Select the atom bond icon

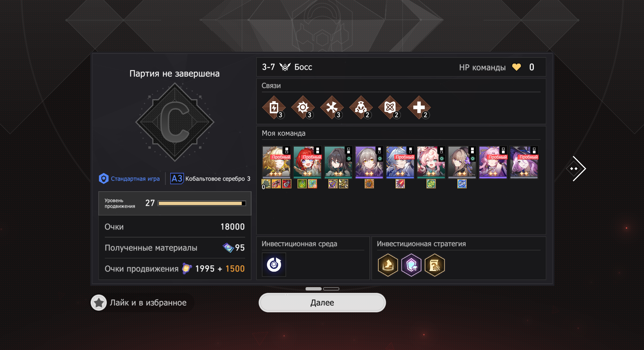point(390,108)
